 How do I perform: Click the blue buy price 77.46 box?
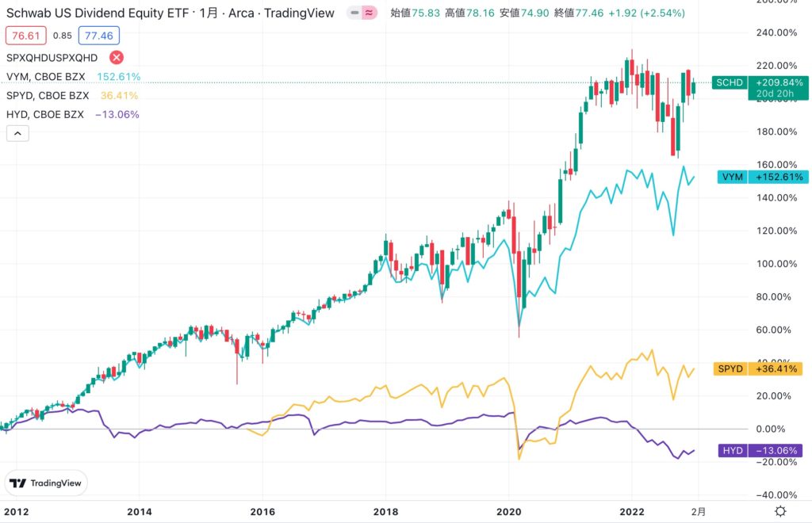(98, 36)
